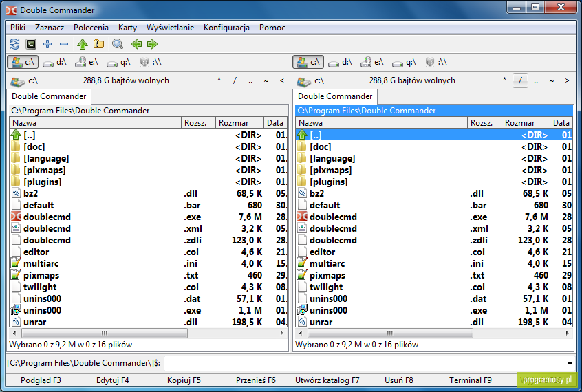The height and width of the screenshot is (392, 582).
Task: Select the left panel Double Commander tab
Action: 49,96
